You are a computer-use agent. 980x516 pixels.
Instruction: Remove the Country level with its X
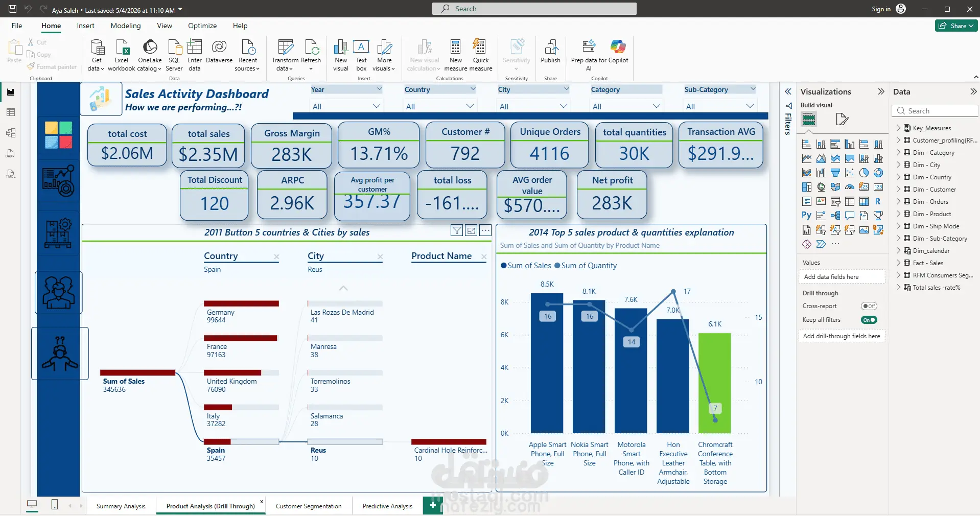coord(276,256)
